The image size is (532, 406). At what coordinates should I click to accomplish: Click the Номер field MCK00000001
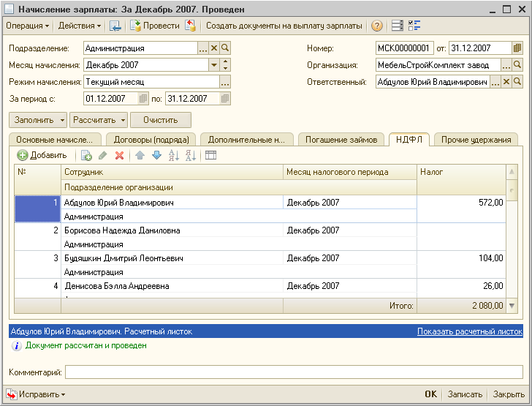pyautogui.click(x=404, y=48)
